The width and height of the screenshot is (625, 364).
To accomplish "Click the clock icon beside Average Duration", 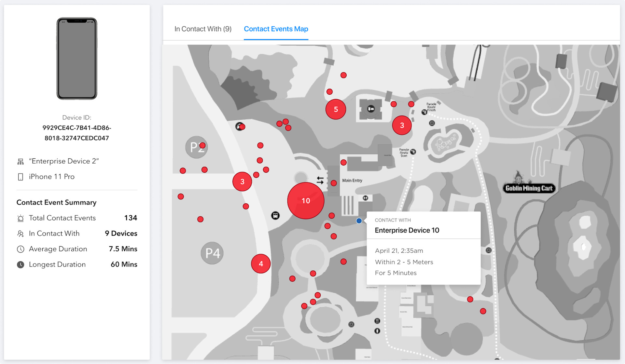I will pyautogui.click(x=21, y=249).
